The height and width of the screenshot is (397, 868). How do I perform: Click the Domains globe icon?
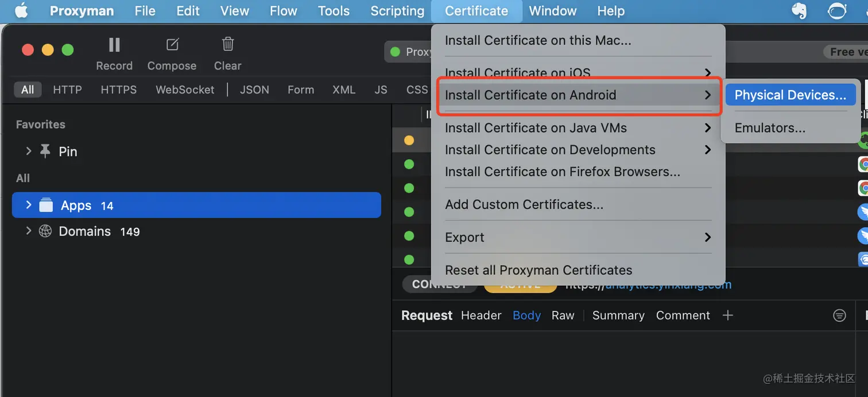[45, 231]
